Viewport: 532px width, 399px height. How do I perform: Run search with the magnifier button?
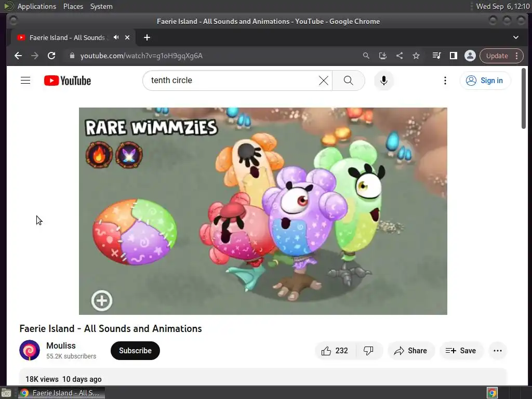pyautogui.click(x=349, y=81)
